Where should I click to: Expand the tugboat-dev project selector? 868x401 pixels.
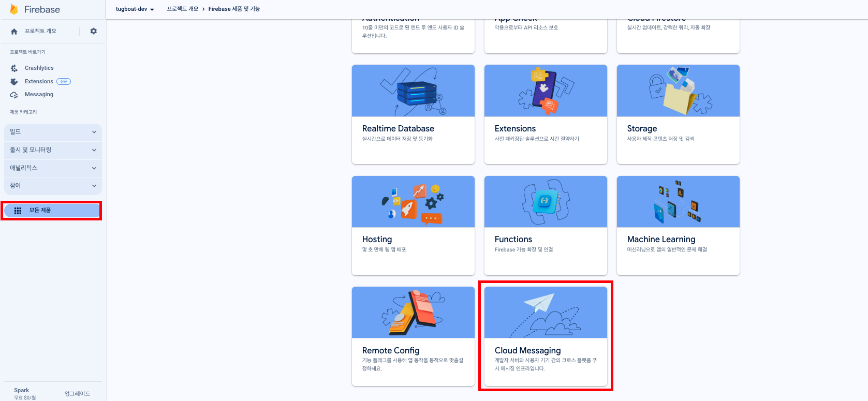(135, 9)
